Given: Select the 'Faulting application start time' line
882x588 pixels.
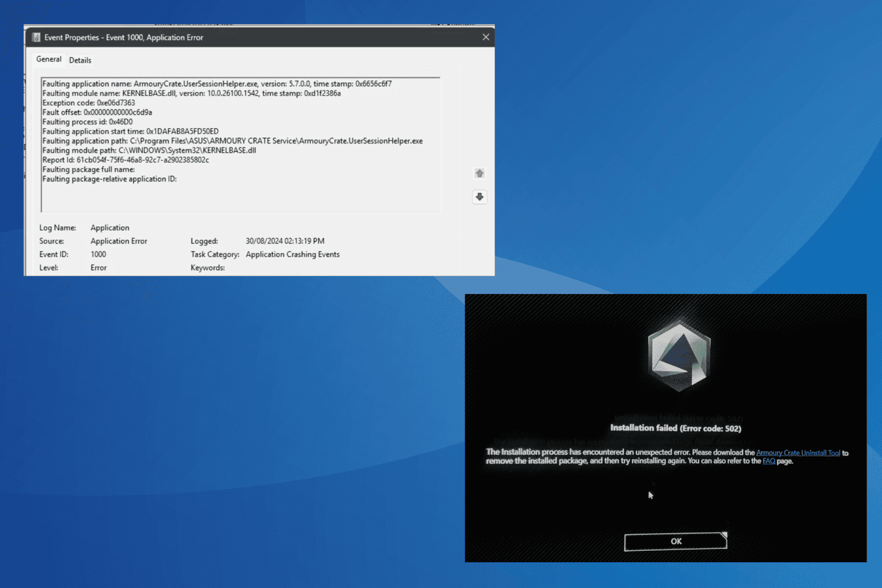Looking at the screenshot, I should pos(130,131).
